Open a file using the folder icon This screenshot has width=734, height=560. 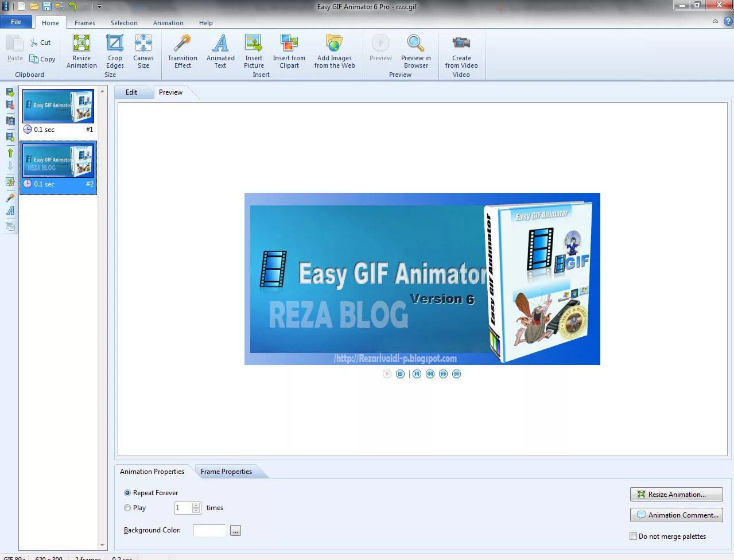pyautogui.click(x=34, y=6)
